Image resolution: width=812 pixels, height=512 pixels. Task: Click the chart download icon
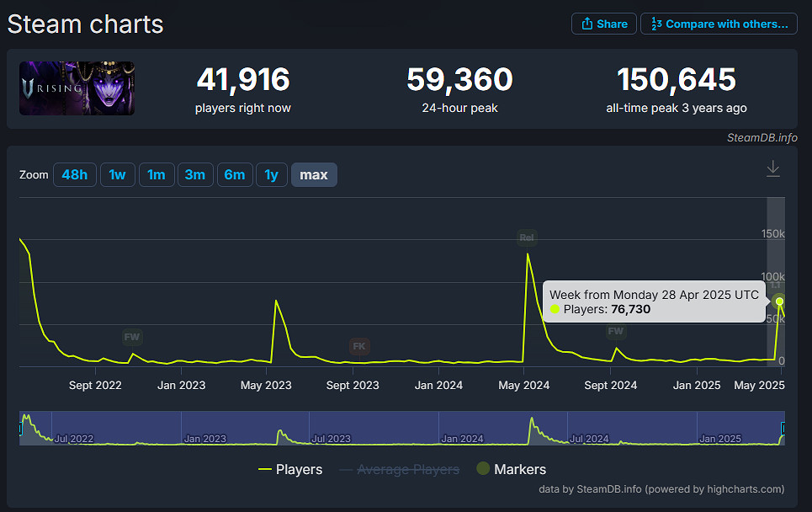pyautogui.click(x=773, y=169)
